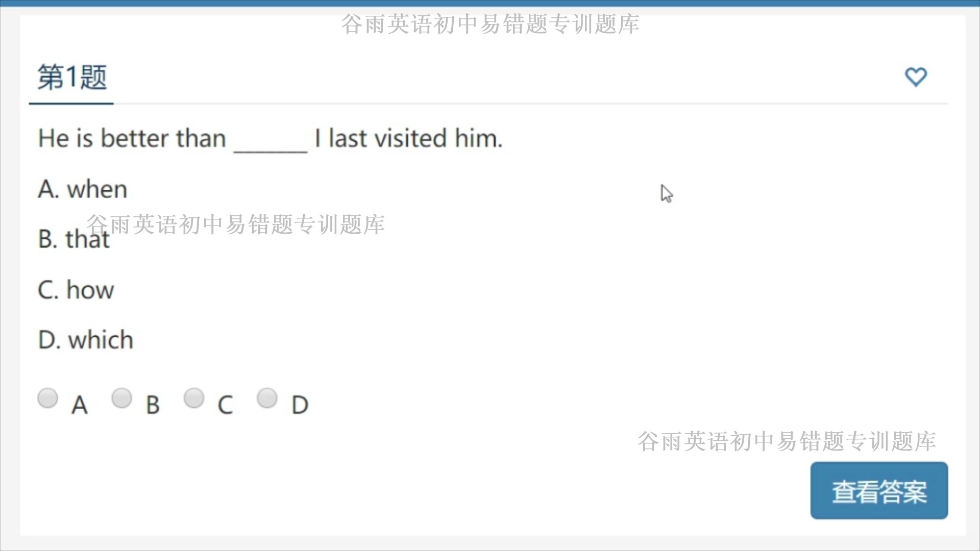The width and height of the screenshot is (980, 551).
Task: Click the watermark text overlay
Action: [236, 224]
